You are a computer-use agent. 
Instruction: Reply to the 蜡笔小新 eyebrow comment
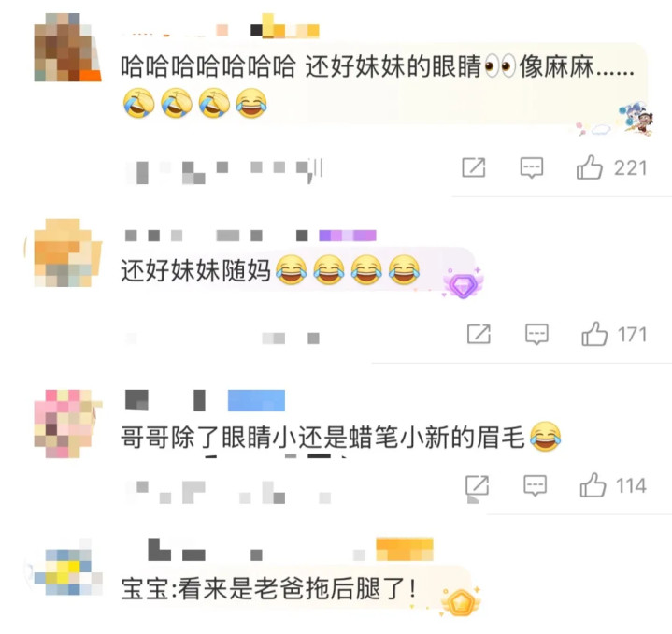tap(535, 485)
